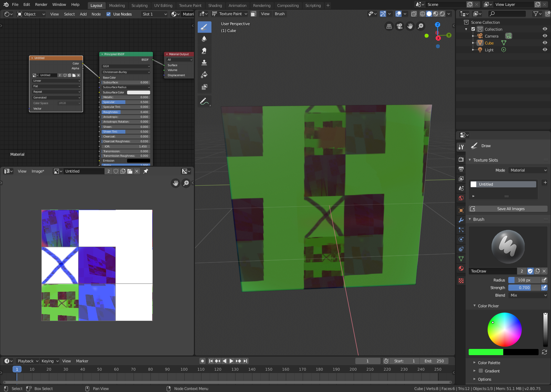Toggle radius pen pressure icon
The width and height of the screenshot is (551, 392).
tap(544, 280)
